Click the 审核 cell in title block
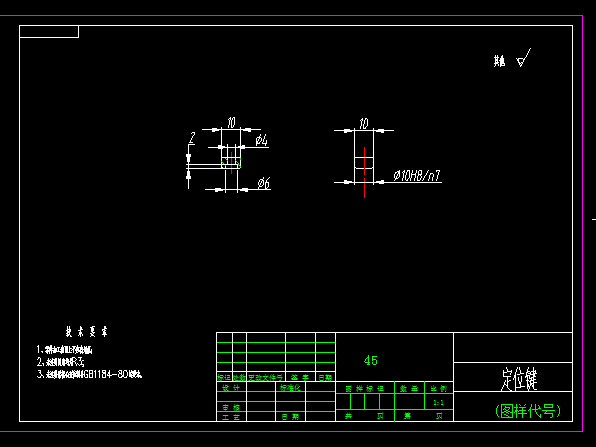Screen dimensions: 596x447 click(231, 407)
